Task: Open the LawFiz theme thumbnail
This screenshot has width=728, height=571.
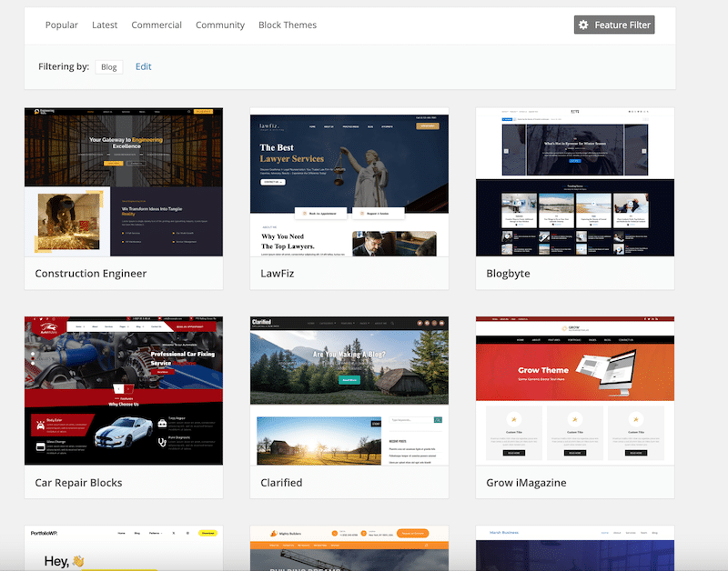Action: pos(349,182)
